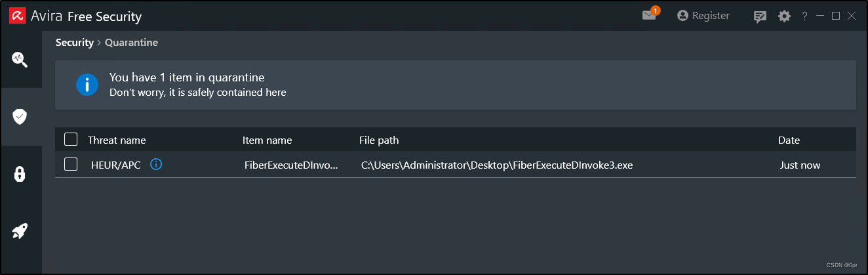Sort by File path column header

[379, 140]
